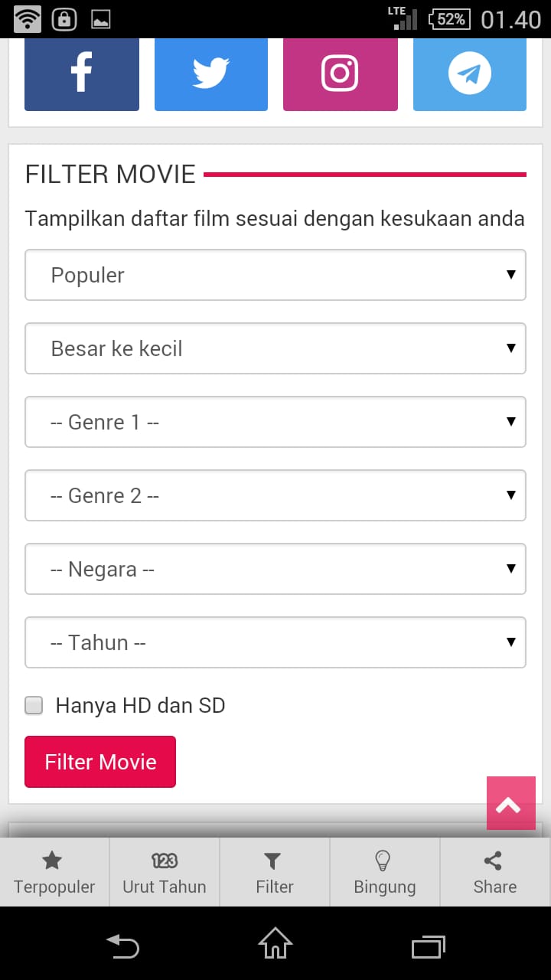Tap the Share button in bottom bar

point(495,872)
